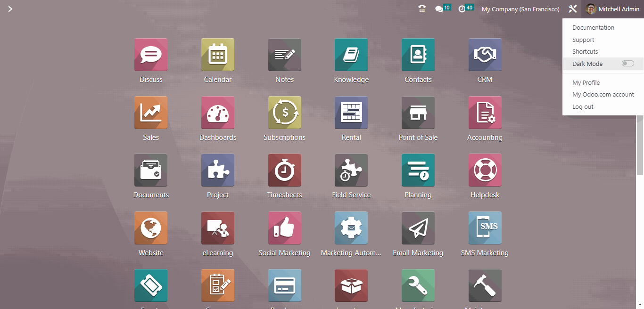Launch the Timesheets stopwatch icon
644x309 pixels.
tap(284, 170)
